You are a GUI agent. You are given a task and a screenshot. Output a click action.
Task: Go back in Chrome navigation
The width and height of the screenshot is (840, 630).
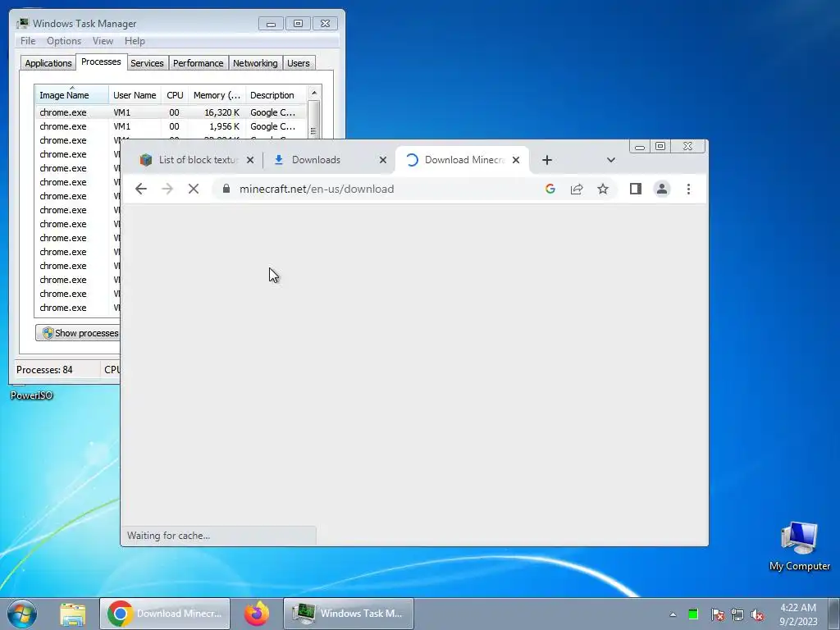141,189
